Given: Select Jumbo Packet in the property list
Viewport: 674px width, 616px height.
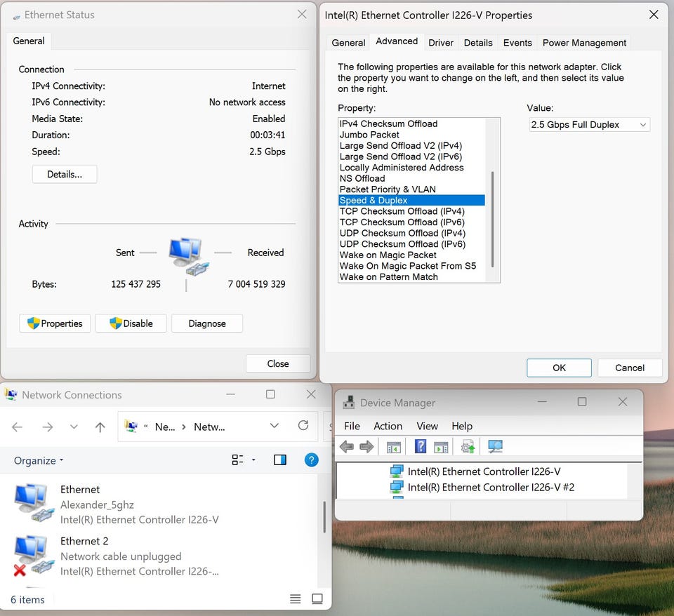Looking at the screenshot, I should (369, 135).
